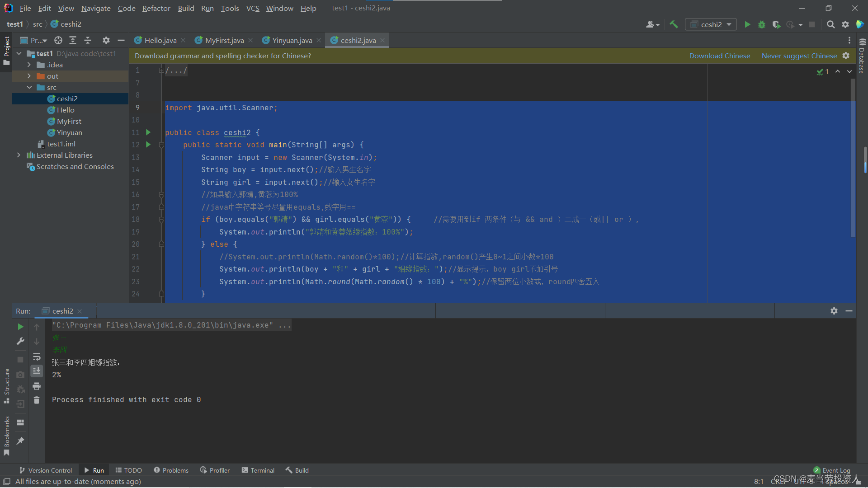Click the Select Opened File target icon
This screenshot has width=868, height=488.
pos(58,40)
